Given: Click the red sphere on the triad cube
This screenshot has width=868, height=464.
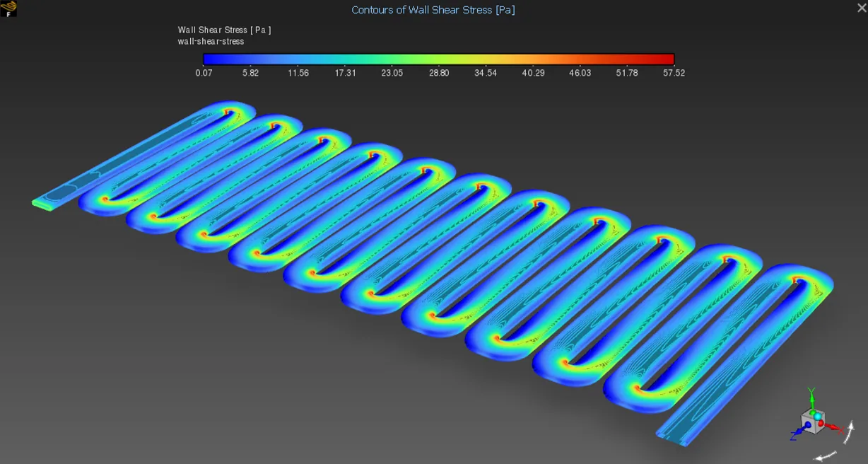Looking at the screenshot, I should click(821, 423).
